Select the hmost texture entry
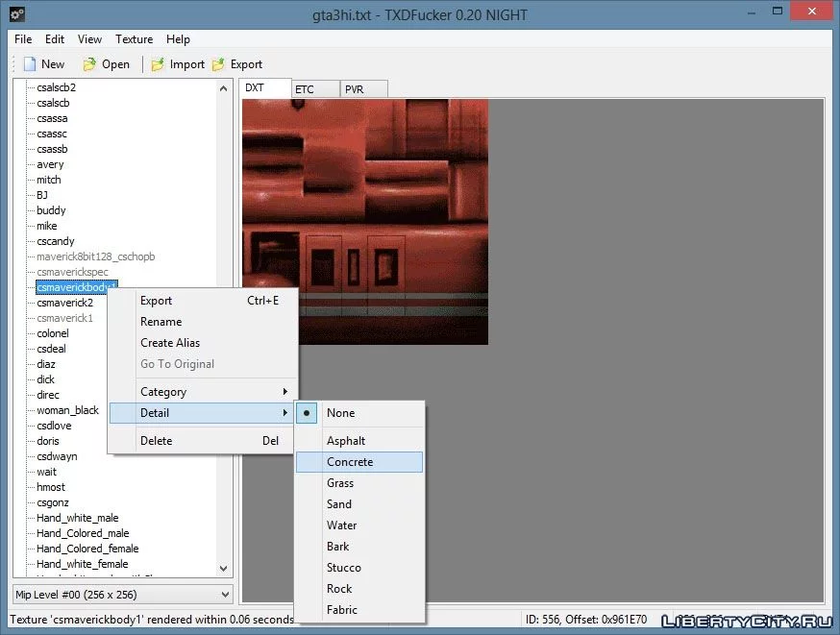The image size is (840, 635). 51,487
